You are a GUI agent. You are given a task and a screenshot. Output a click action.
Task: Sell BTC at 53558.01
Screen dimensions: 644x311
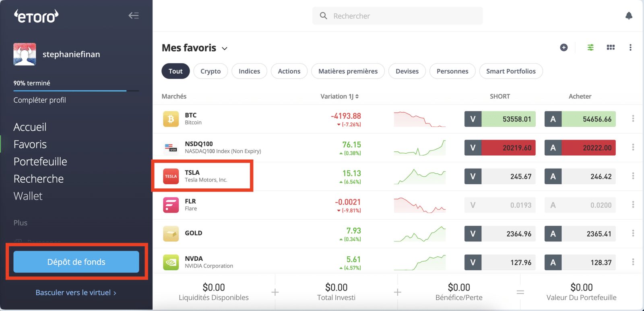(x=500, y=119)
